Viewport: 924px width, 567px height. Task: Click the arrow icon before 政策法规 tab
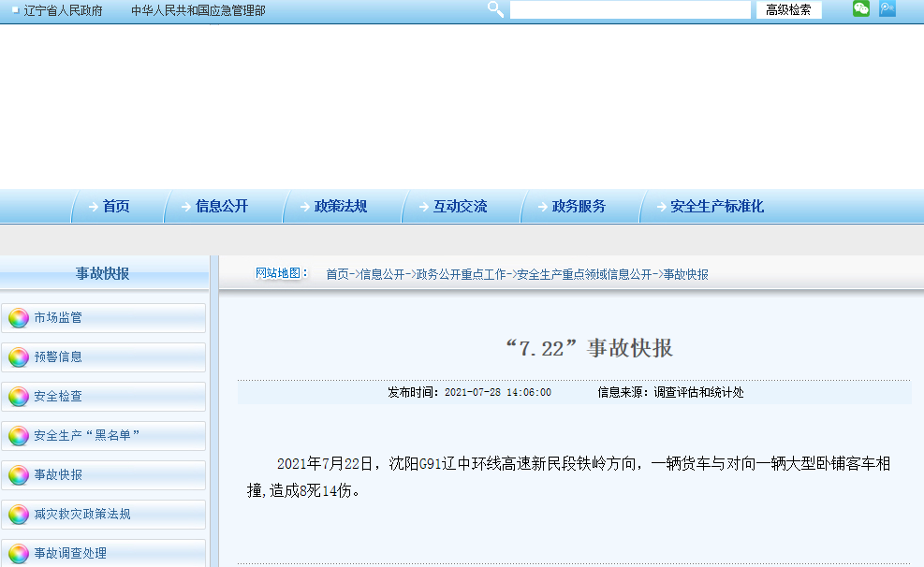click(x=304, y=207)
